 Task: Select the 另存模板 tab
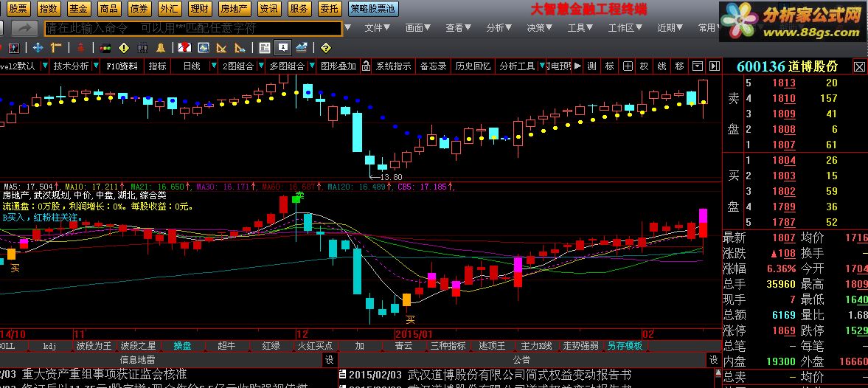[x=625, y=346]
